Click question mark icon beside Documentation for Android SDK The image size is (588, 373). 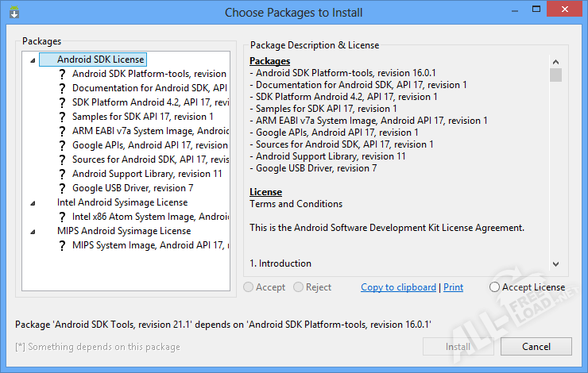point(62,88)
